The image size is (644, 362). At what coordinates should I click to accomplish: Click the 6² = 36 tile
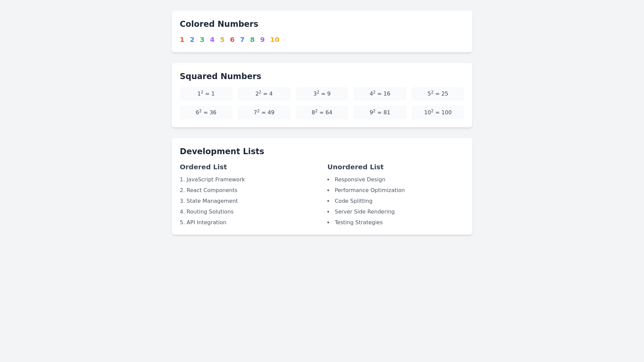coord(206,113)
